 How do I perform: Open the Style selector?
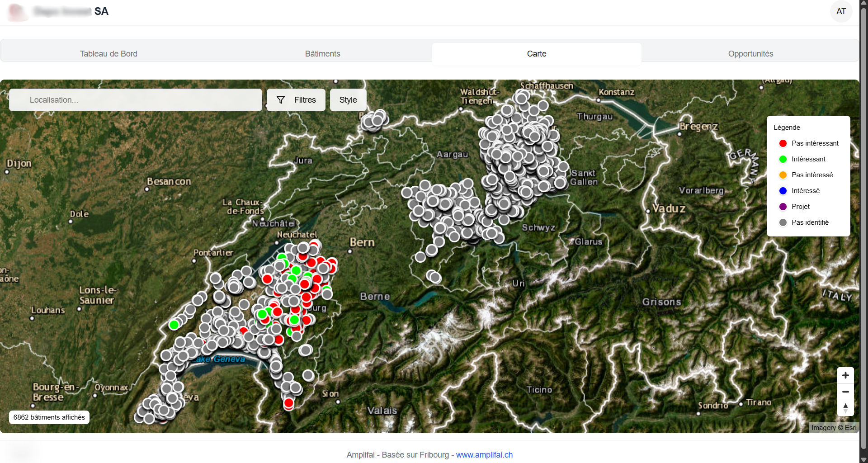[348, 100]
